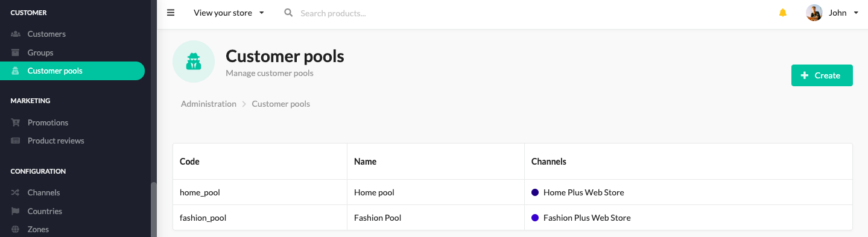Image resolution: width=868 pixels, height=237 pixels.
Task: Click the plus icon in Create button
Action: click(804, 75)
